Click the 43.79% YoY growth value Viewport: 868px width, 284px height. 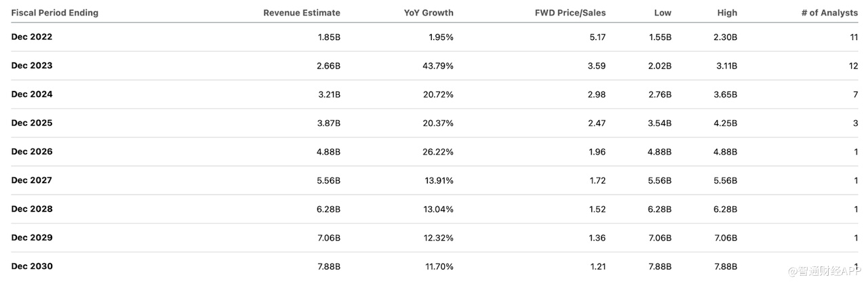tap(438, 66)
